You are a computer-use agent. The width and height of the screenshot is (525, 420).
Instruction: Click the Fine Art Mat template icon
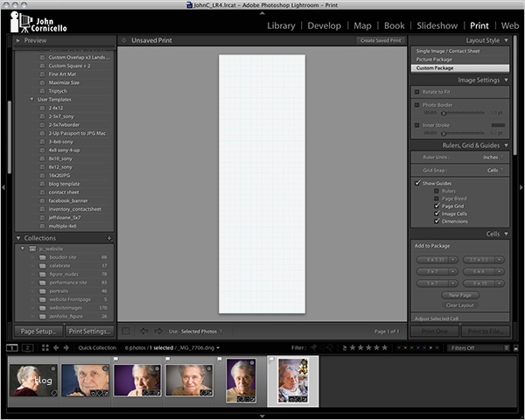42,74
